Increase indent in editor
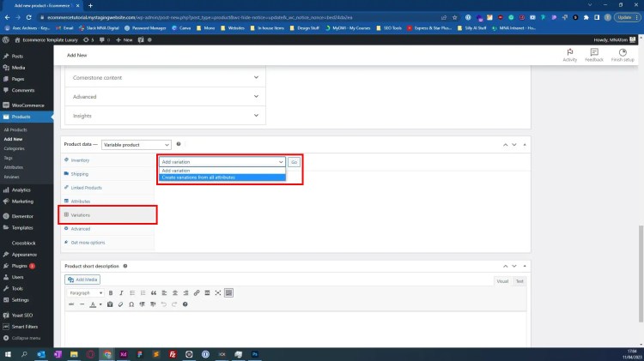Image resolution: width=644 pixels, height=361 pixels. (153, 304)
